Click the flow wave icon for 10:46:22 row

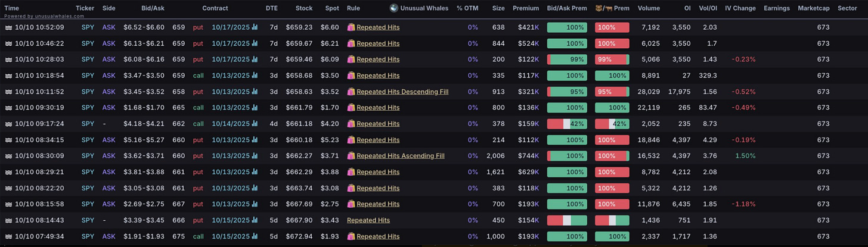9,43
